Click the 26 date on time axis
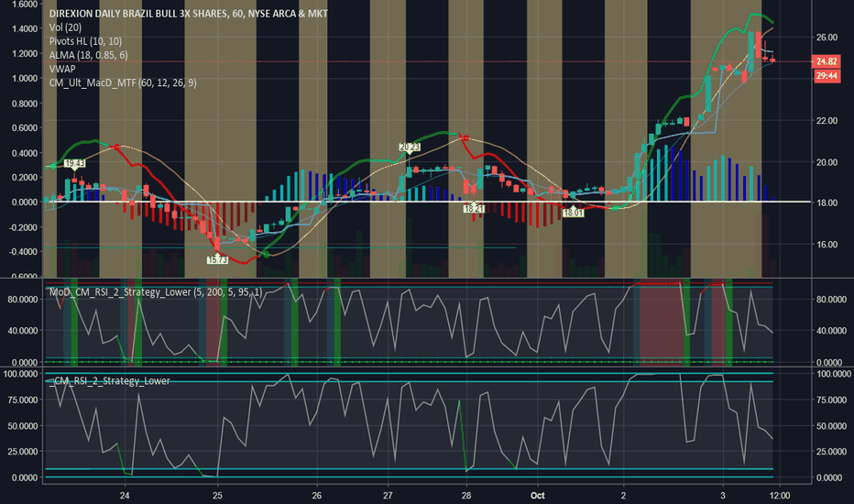The image size is (854, 504). [x=316, y=495]
